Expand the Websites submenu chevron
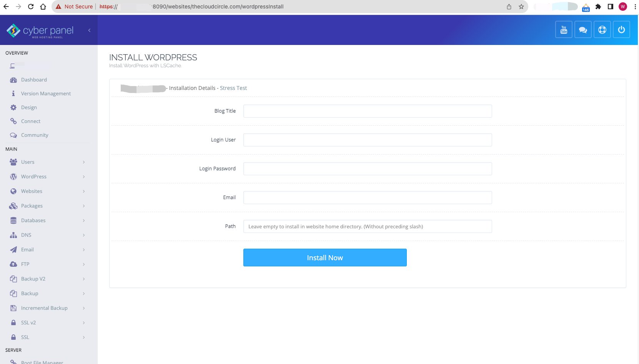Image resolution: width=639 pixels, height=364 pixels. coord(83,191)
